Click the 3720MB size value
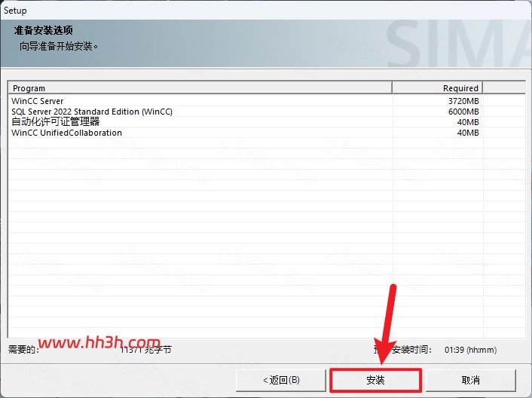532x398 pixels. pyautogui.click(x=463, y=101)
